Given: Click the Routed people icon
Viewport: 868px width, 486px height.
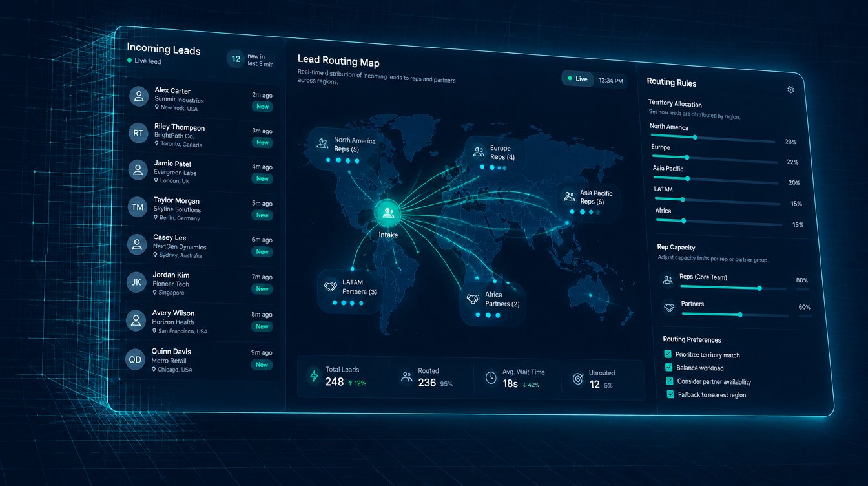Looking at the screenshot, I should coord(406,377).
